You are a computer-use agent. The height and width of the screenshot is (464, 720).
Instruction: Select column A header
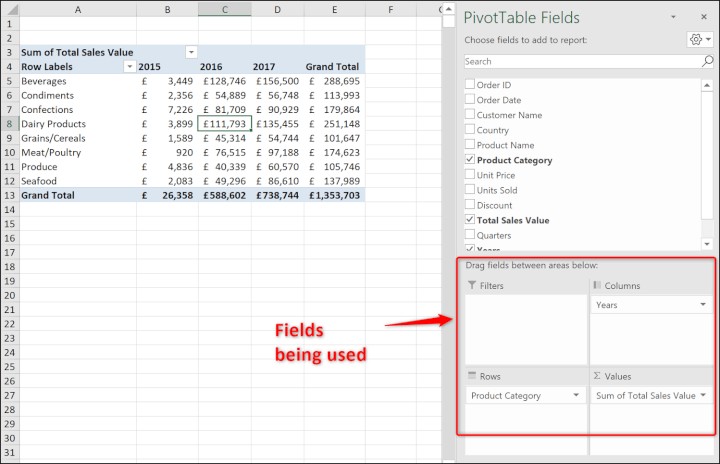(78, 9)
